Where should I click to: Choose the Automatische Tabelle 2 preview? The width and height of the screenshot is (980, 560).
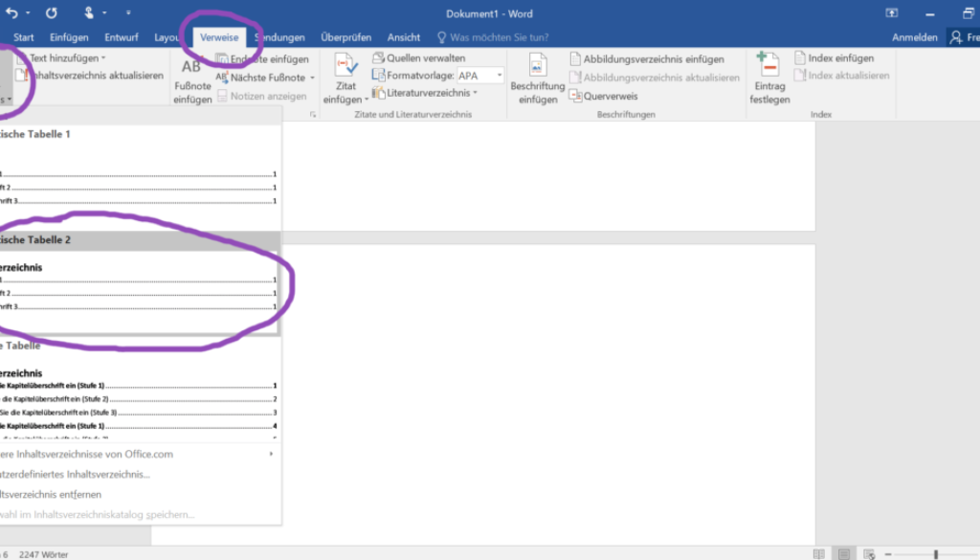pos(140,282)
